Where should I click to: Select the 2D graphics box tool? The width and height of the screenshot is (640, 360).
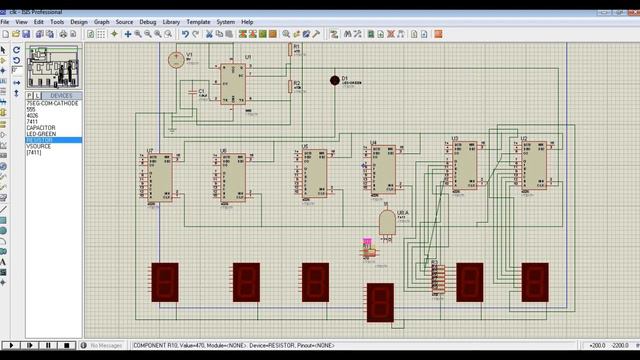3,220
